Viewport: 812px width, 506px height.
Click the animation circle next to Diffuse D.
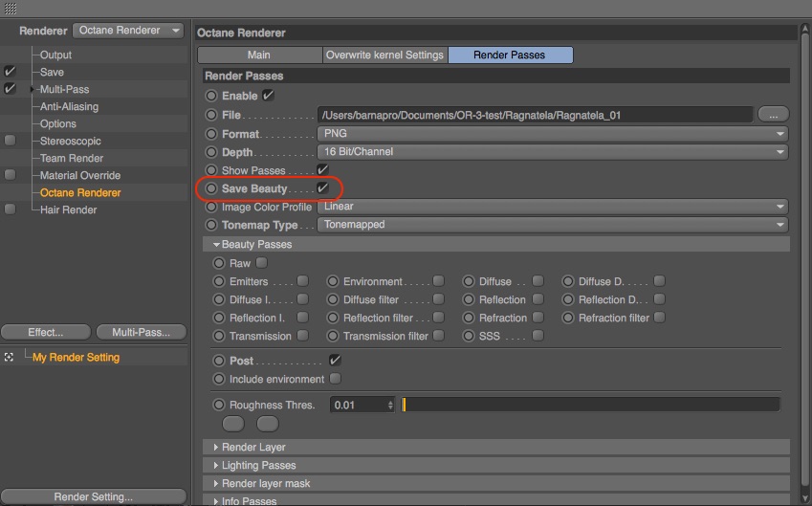pyautogui.click(x=568, y=281)
